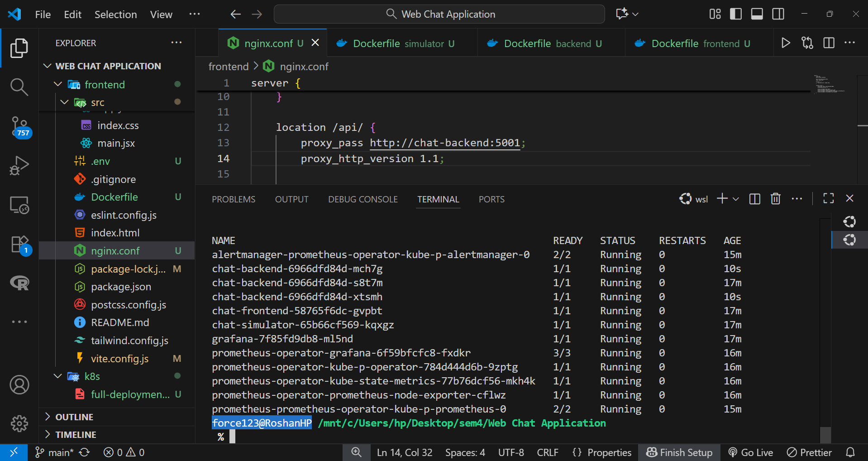Collapse the frontend folder
868x461 pixels.
click(58, 84)
